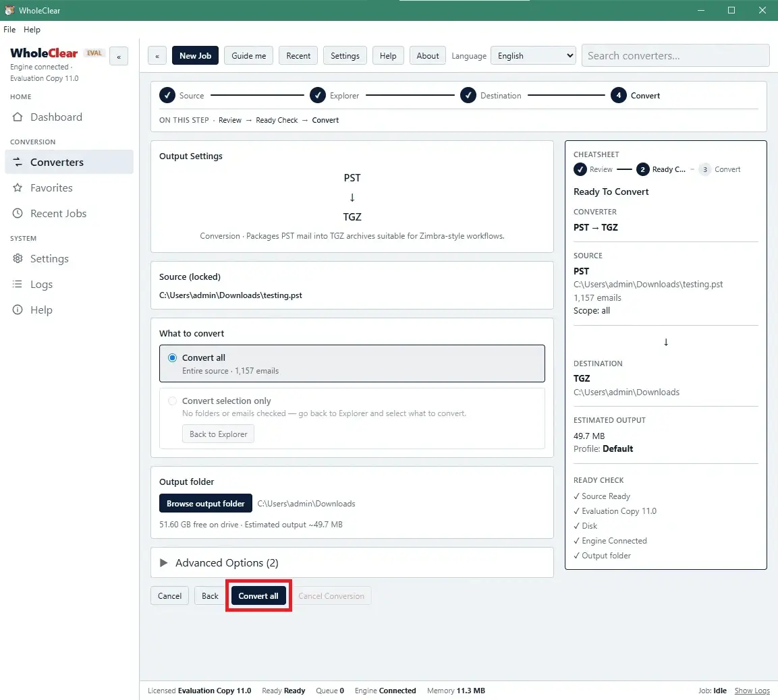
Task: Click the Back button
Action: tap(210, 595)
